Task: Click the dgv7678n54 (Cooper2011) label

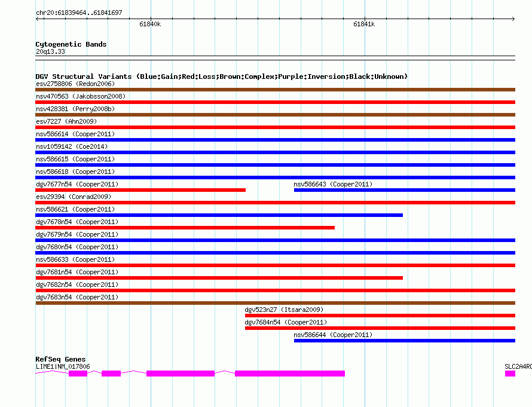Action: (77, 222)
